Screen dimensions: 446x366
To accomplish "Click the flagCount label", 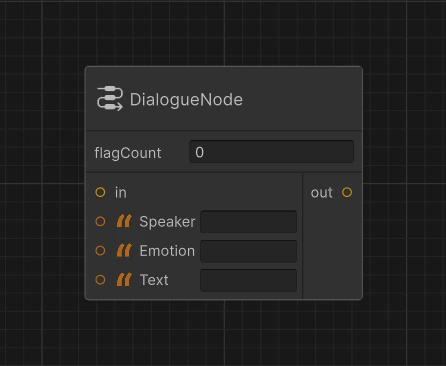I will [128, 153].
